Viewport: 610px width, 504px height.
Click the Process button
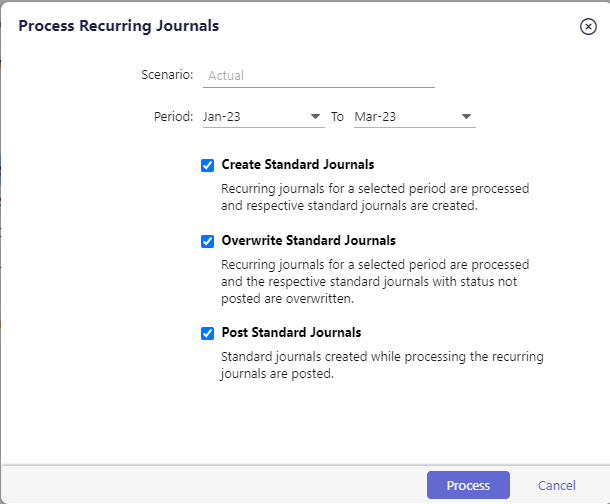point(468,485)
